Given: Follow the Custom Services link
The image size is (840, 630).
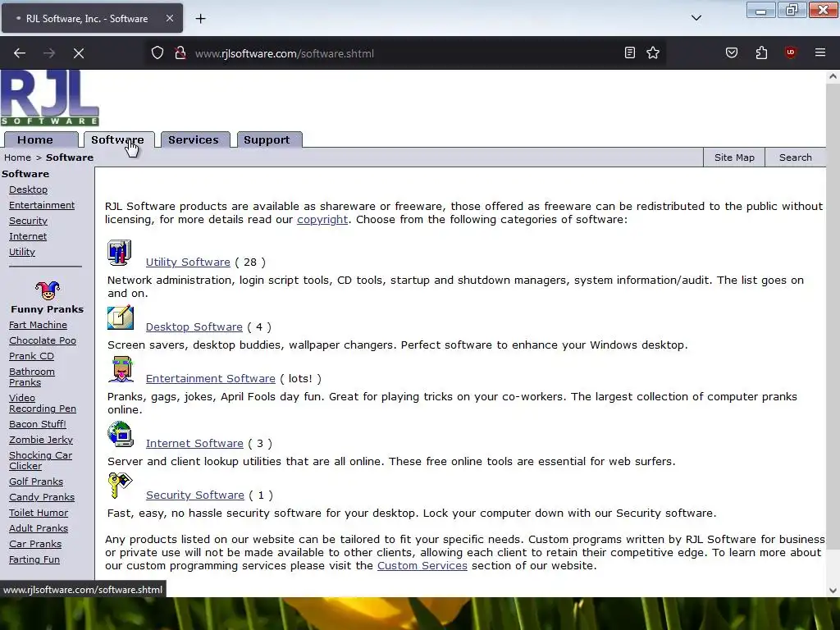Looking at the screenshot, I should click(x=422, y=566).
